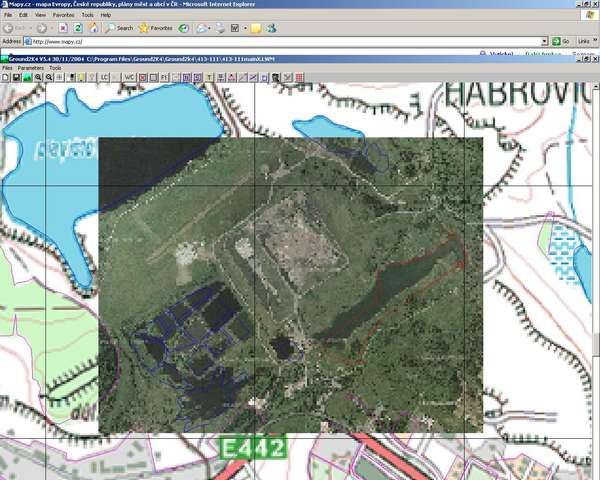600x480 pixels.
Task: Open the Back button history dropdown
Action: [29, 28]
